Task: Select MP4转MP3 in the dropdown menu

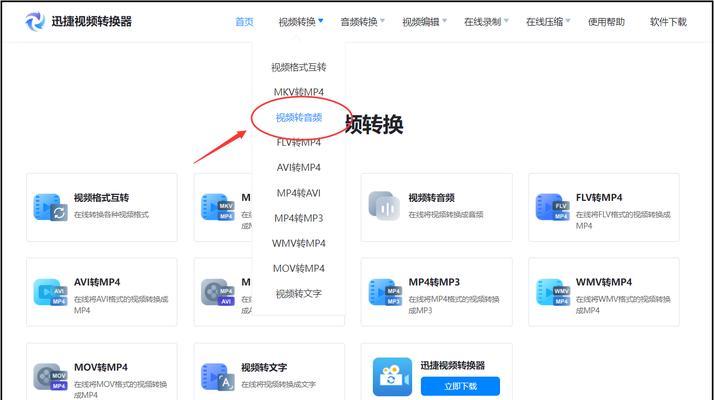Action: pyautogui.click(x=299, y=218)
